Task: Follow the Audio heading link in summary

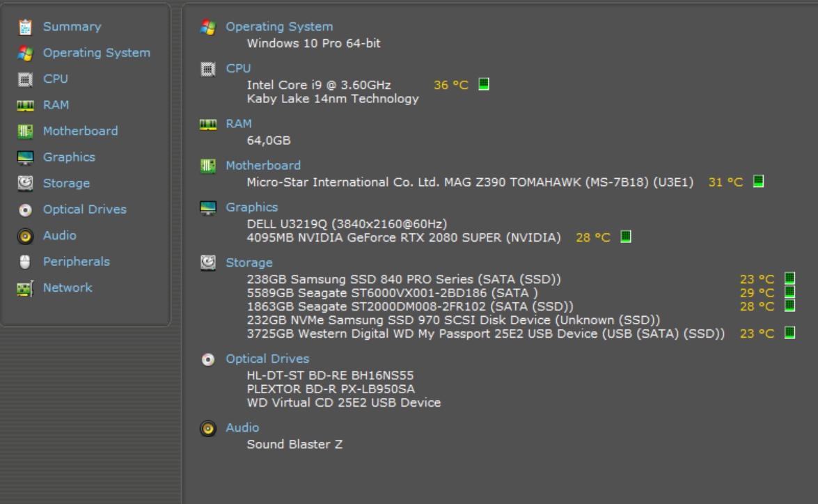Action: 242,427
